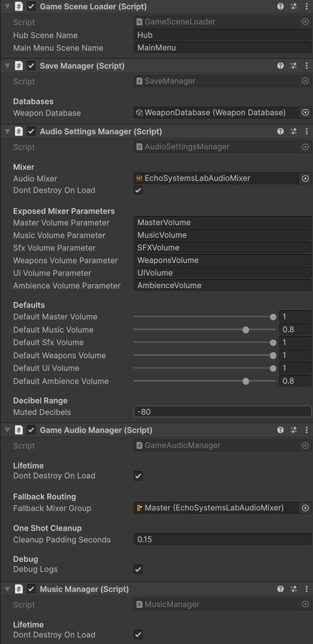Click Save Manager script hash icon
313x644 pixels.
[x=19, y=66]
